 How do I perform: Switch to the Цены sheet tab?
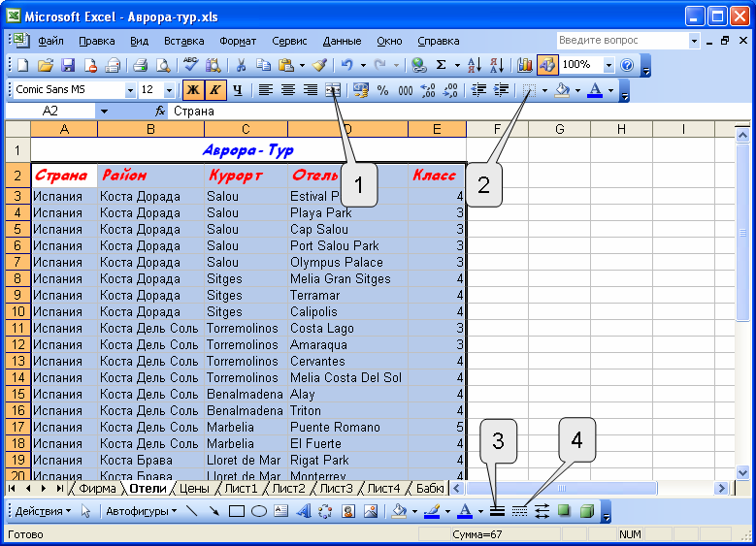tap(194, 489)
